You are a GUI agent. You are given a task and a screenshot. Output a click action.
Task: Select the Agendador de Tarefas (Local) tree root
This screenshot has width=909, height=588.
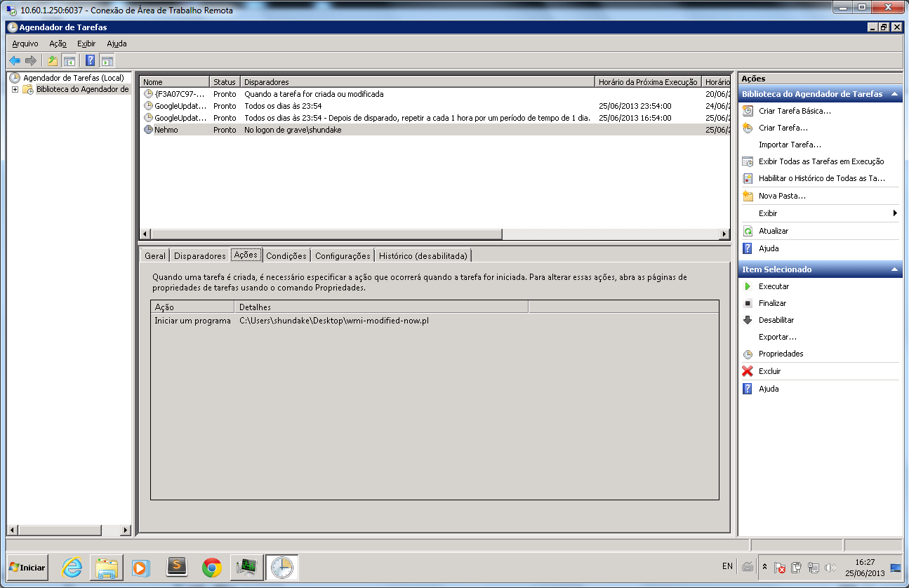point(73,78)
